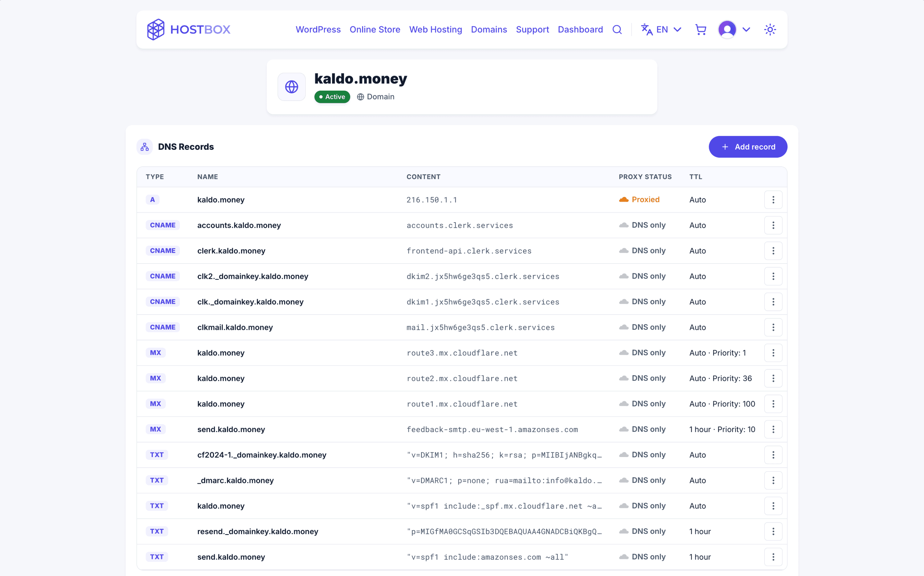Click accounts.clerk.services content cell

pyautogui.click(x=460, y=225)
